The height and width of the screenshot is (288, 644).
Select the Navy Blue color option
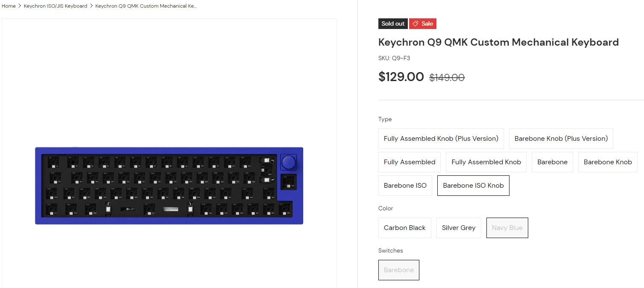click(507, 228)
